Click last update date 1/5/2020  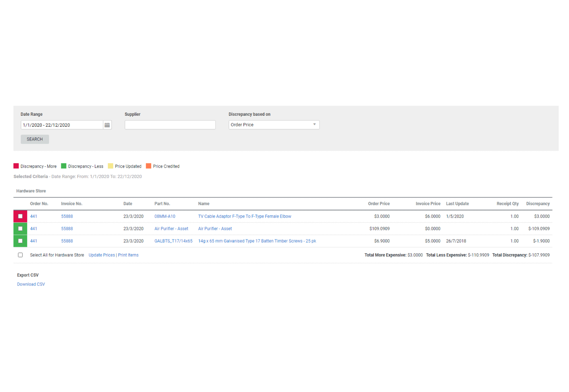click(x=455, y=216)
